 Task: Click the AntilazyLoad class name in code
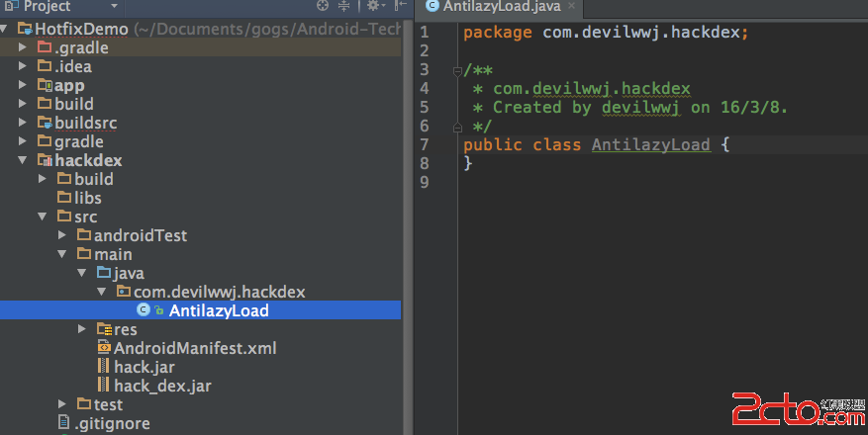coord(651,144)
